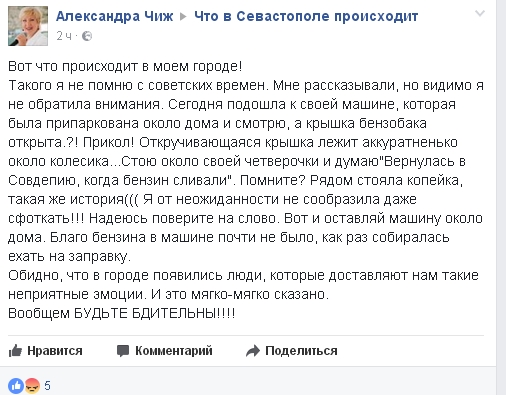The height and width of the screenshot is (395, 506).
Task: Click the thumbs-up icon beside Нравится
Action: point(15,351)
